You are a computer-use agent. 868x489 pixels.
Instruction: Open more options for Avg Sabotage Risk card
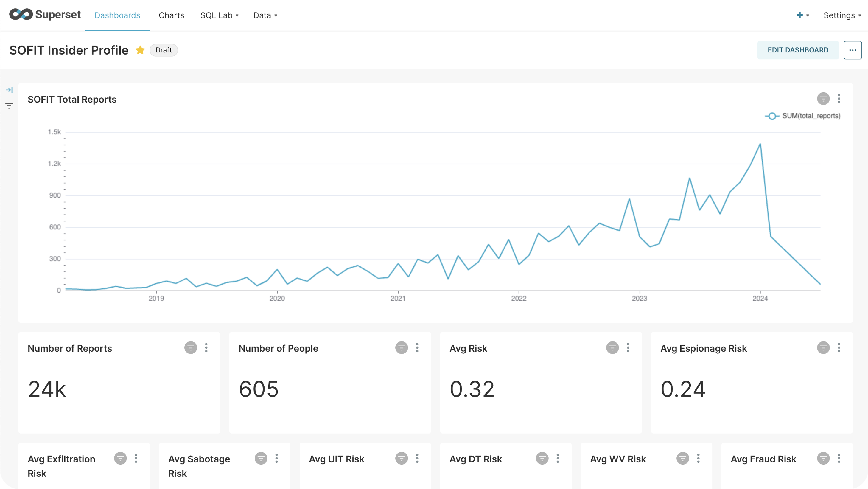click(277, 458)
